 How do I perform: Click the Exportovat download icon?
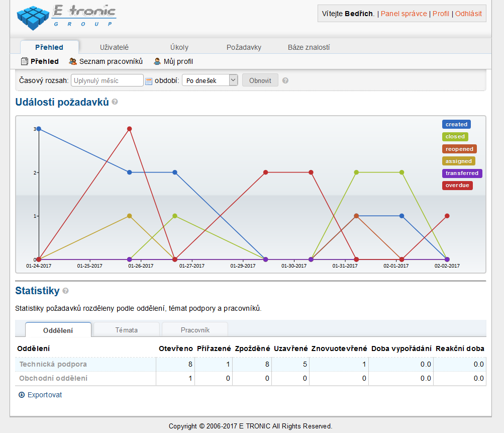(22, 395)
